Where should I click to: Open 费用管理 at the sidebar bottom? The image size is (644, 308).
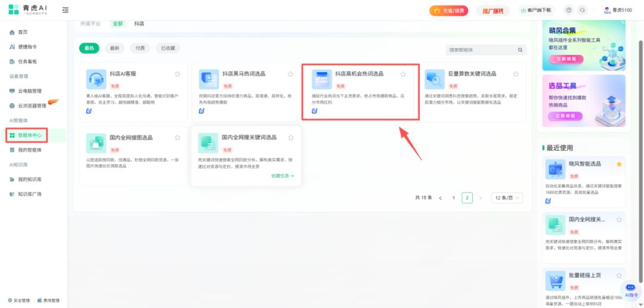coord(48,301)
